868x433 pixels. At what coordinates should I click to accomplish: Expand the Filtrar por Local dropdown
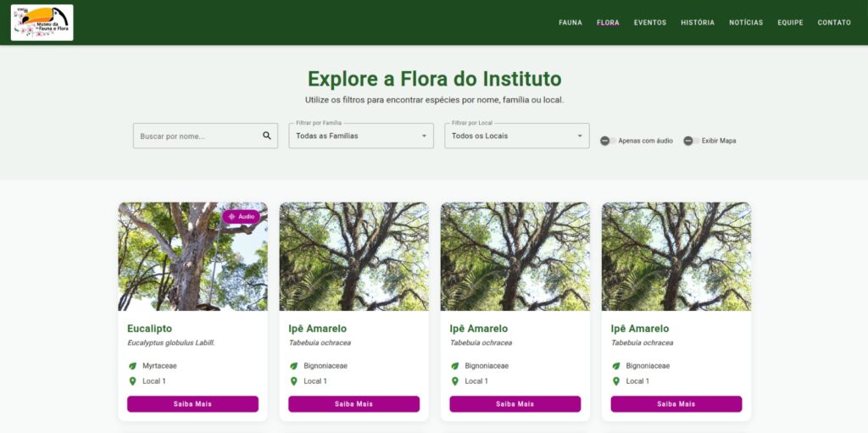point(517,136)
